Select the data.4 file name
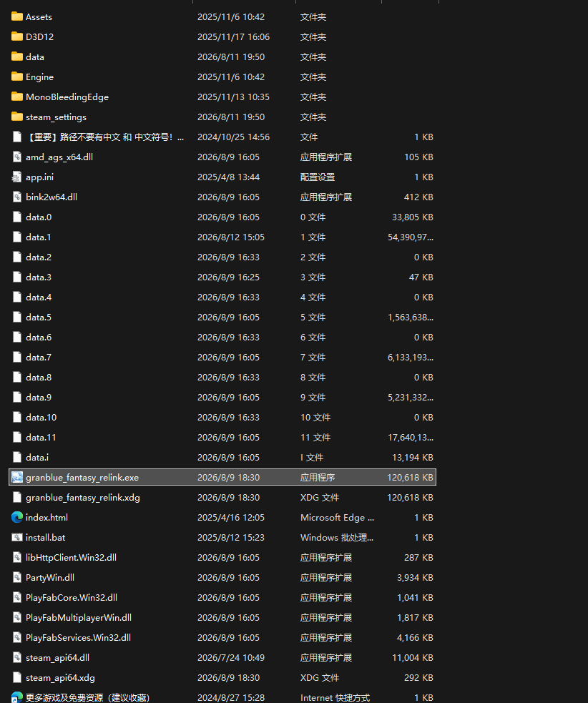 click(39, 298)
